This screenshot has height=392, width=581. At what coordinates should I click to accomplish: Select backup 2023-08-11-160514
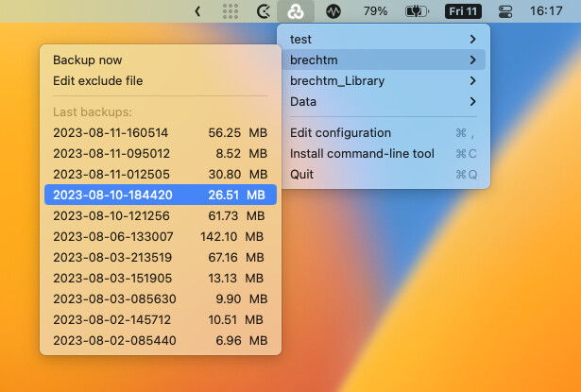(x=161, y=132)
